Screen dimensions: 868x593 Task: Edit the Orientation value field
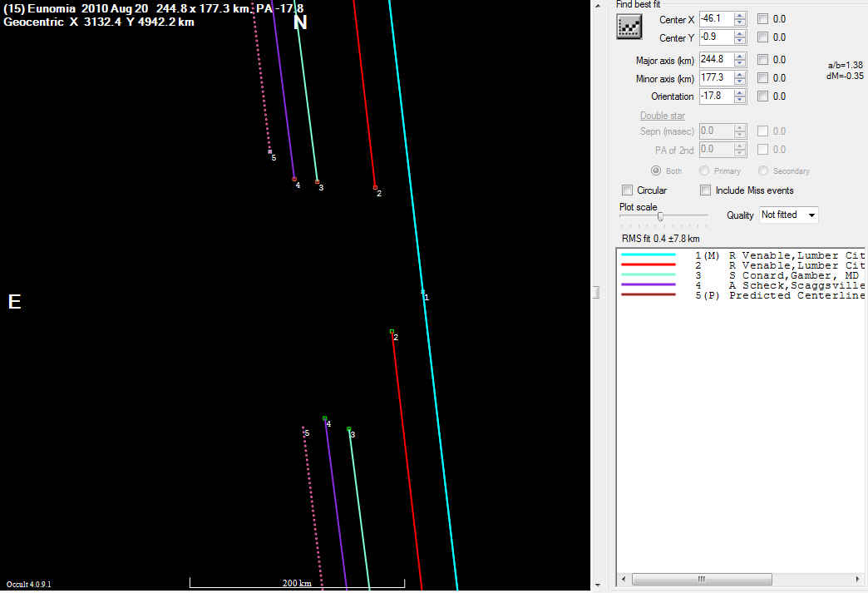coord(717,96)
